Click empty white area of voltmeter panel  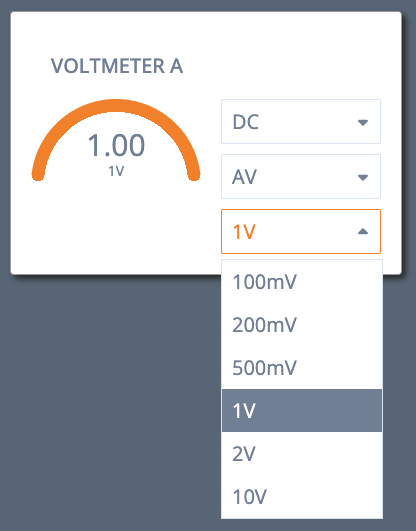click(x=115, y=230)
